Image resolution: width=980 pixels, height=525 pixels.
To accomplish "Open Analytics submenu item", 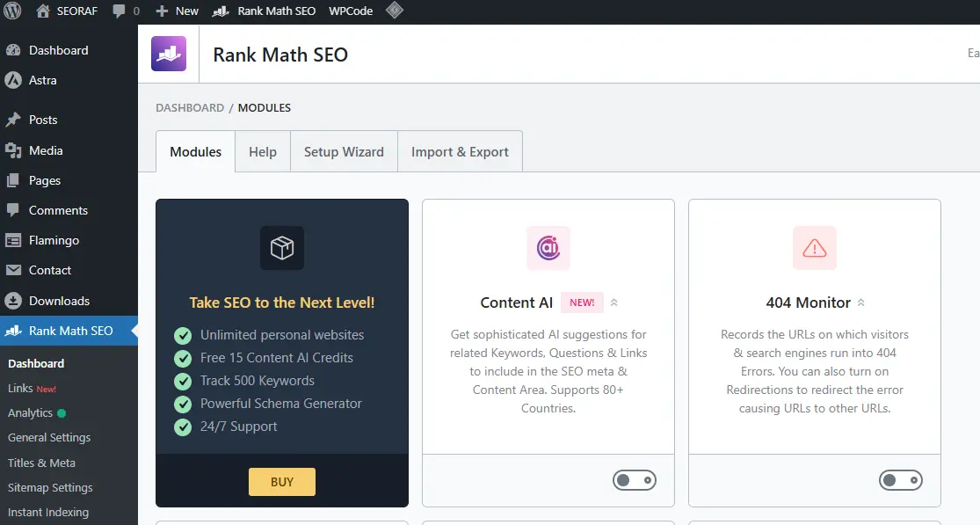I will [30, 413].
